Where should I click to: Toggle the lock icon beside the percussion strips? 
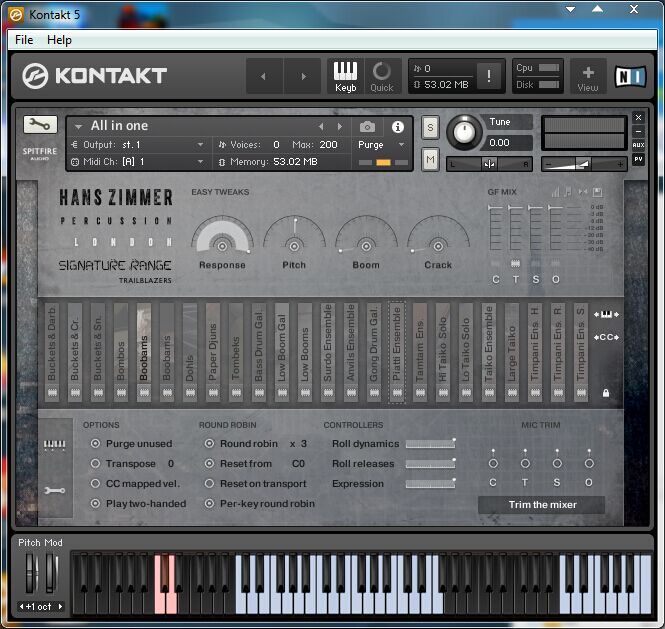tap(606, 393)
